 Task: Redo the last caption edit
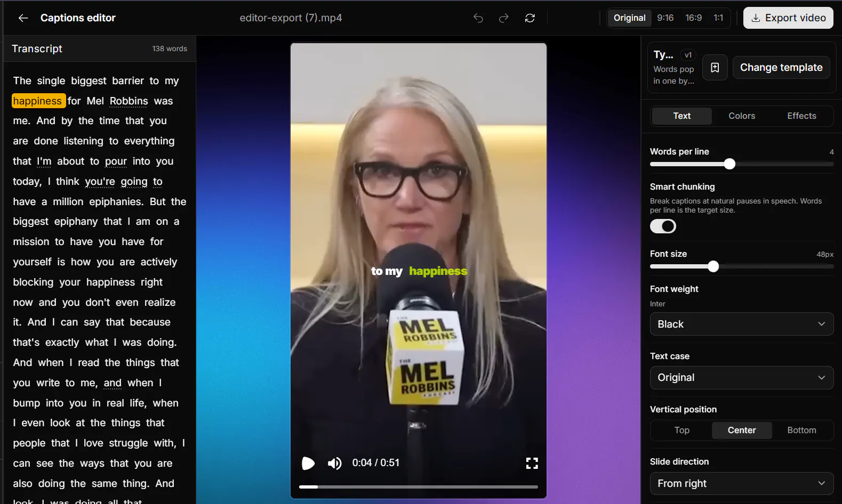click(504, 18)
